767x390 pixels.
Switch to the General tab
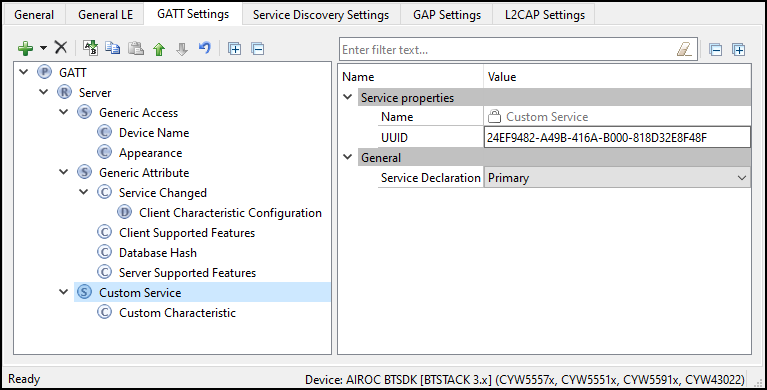tap(34, 15)
